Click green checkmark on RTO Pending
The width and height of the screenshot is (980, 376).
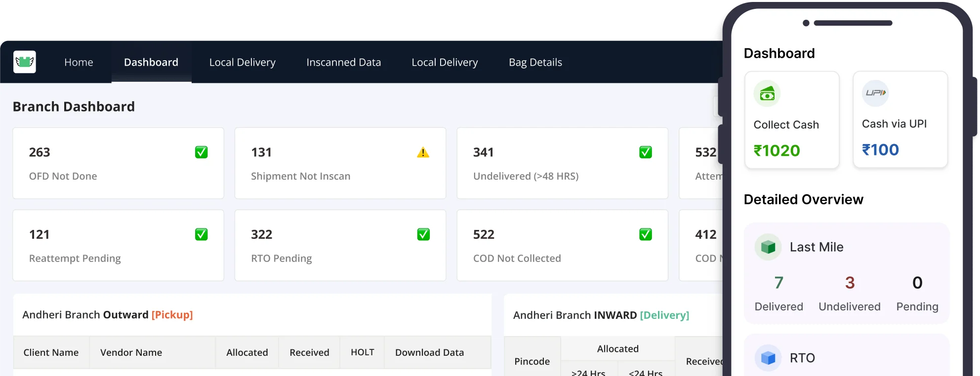[x=423, y=234]
